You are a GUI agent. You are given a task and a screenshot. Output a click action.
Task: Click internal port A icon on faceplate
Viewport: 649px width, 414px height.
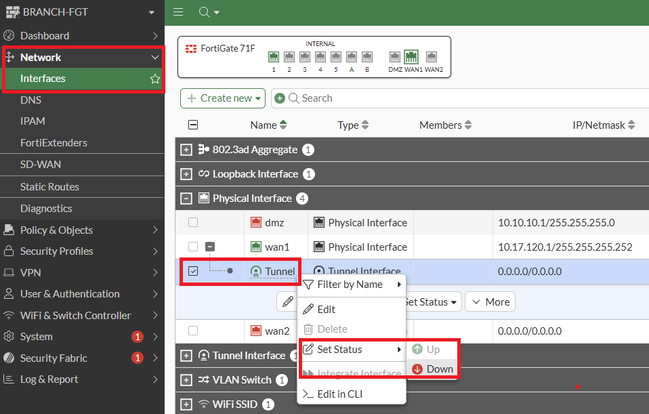tap(351, 57)
